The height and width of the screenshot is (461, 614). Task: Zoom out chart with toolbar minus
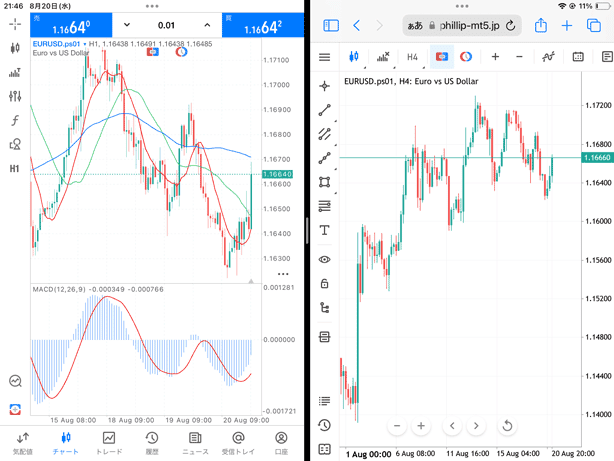(x=519, y=57)
